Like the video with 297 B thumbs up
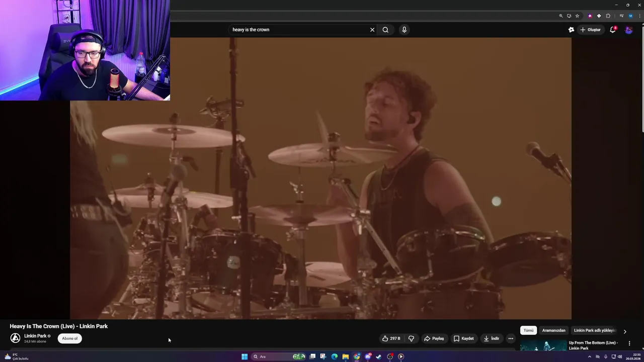The height and width of the screenshot is (362, 644). pos(391,338)
